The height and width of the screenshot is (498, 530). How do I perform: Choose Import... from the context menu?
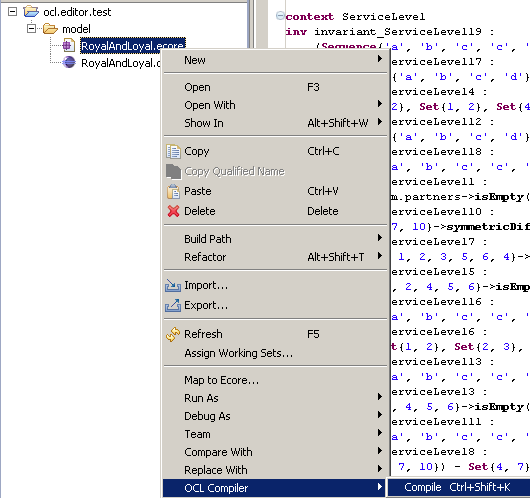point(275,285)
